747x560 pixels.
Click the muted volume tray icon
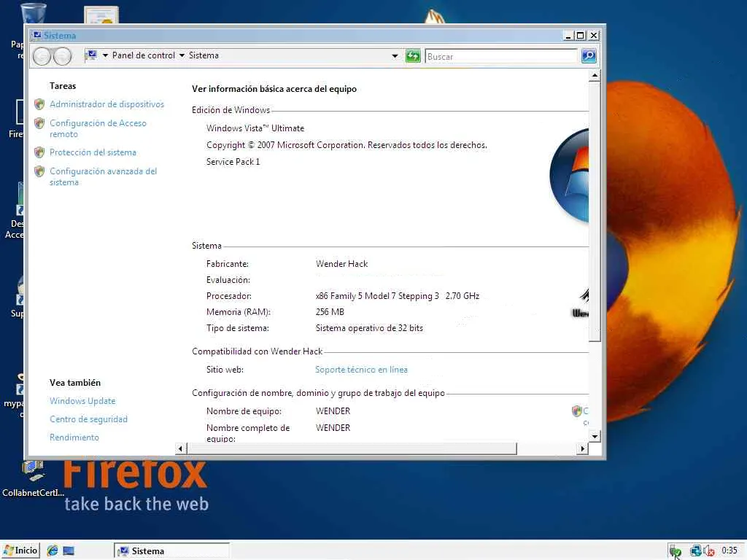click(x=709, y=551)
